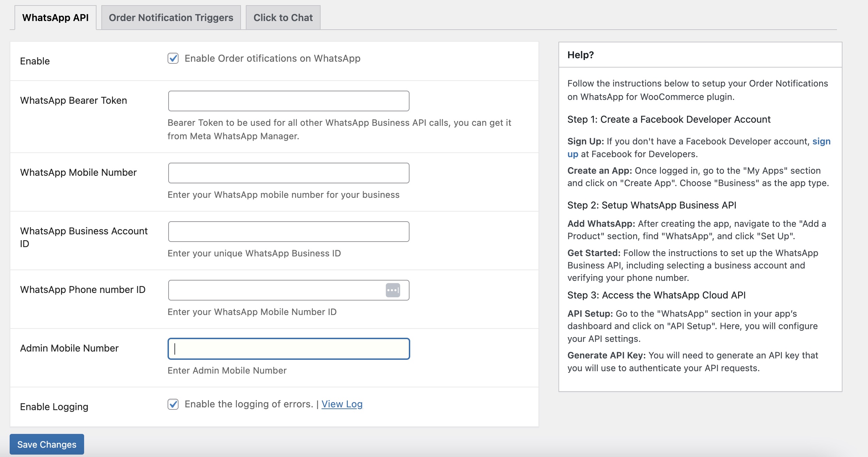Click the View Log link
The height and width of the screenshot is (457, 868).
pyautogui.click(x=342, y=404)
